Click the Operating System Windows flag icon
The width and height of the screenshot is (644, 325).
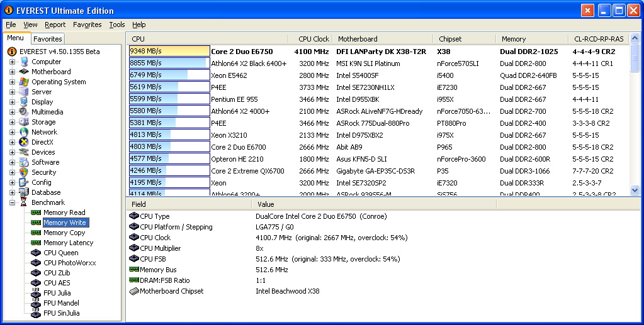pos(24,82)
